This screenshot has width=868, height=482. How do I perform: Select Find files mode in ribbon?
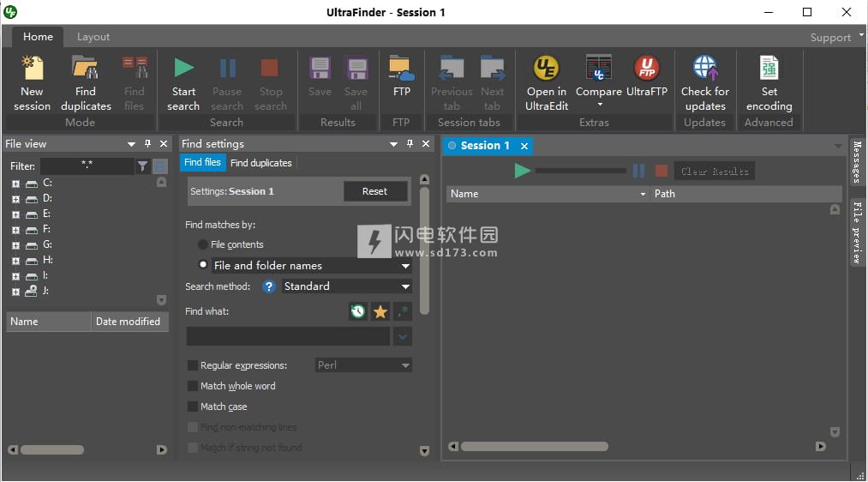click(134, 84)
